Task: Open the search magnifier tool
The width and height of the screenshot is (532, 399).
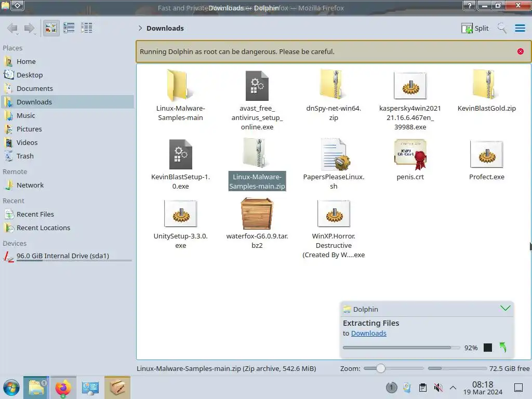Action: [502, 28]
